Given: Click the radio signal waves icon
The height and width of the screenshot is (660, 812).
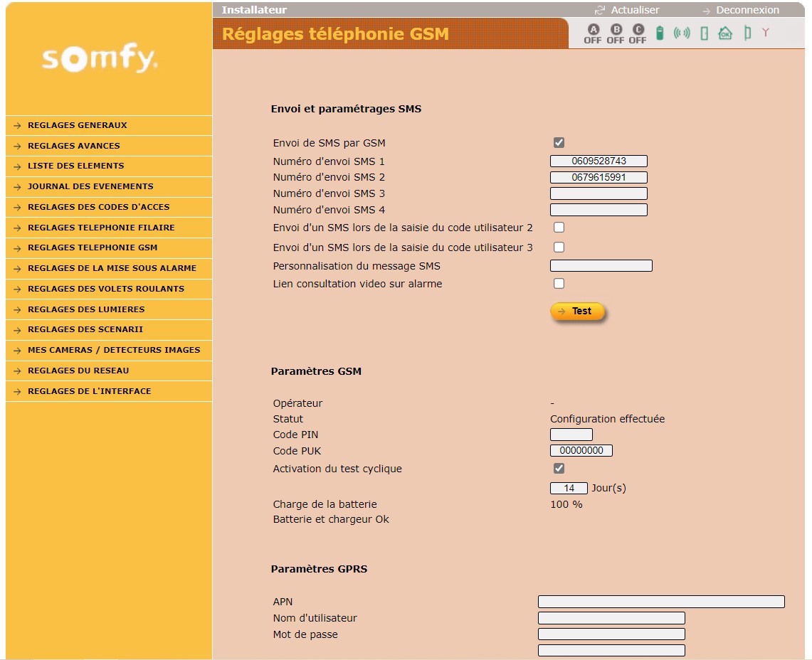Looking at the screenshot, I should [x=682, y=33].
